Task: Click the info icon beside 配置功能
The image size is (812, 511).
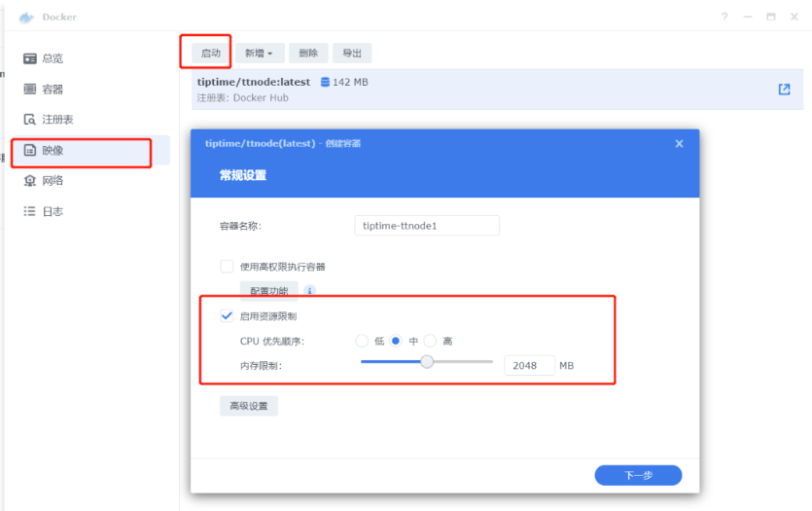Action: (309, 290)
